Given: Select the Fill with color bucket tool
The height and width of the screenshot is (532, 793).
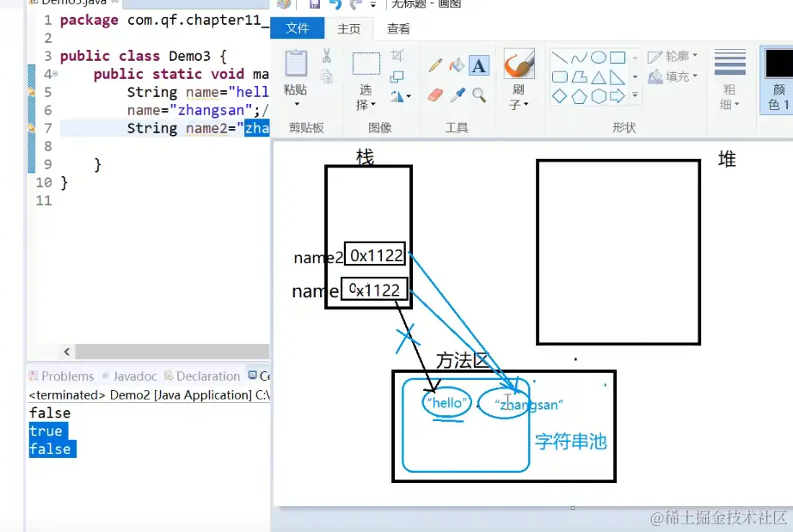Looking at the screenshot, I should [x=457, y=65].
